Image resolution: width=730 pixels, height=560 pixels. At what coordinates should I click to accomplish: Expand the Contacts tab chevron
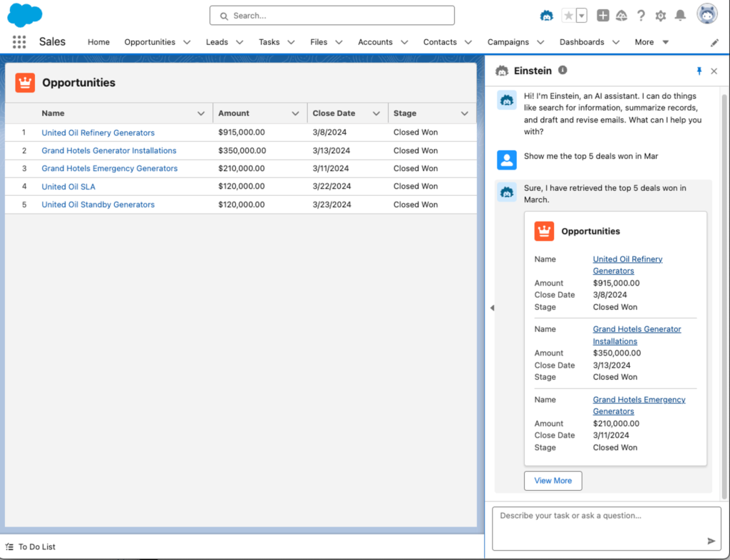pyautogui.click(x=468, y=42)
